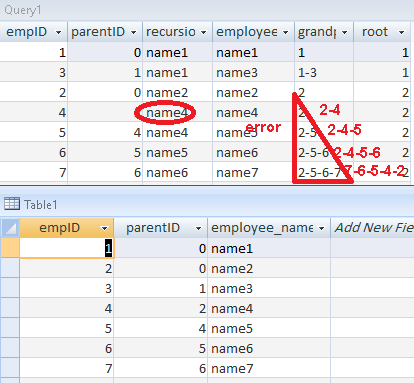The image size is (414, 383).
Task: Click the Query1 empID cell with value 6
Action: coord(33,152)
